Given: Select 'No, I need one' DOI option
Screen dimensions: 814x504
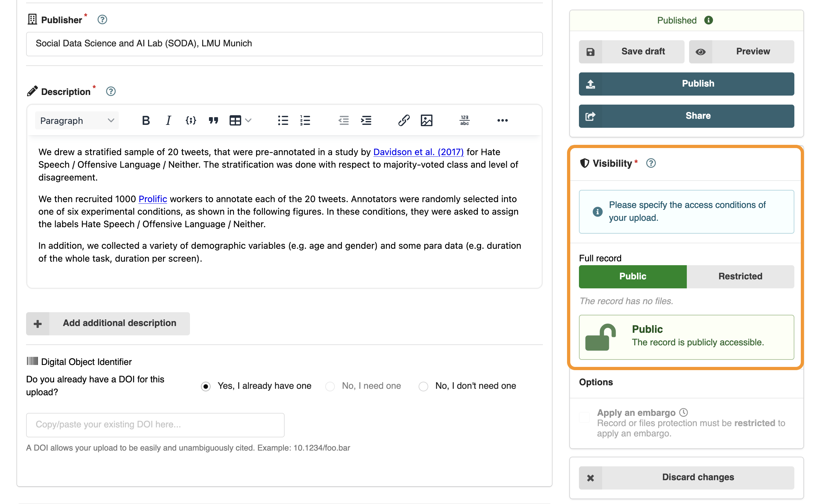Looking at the screenshot, I should pos(330,386).
